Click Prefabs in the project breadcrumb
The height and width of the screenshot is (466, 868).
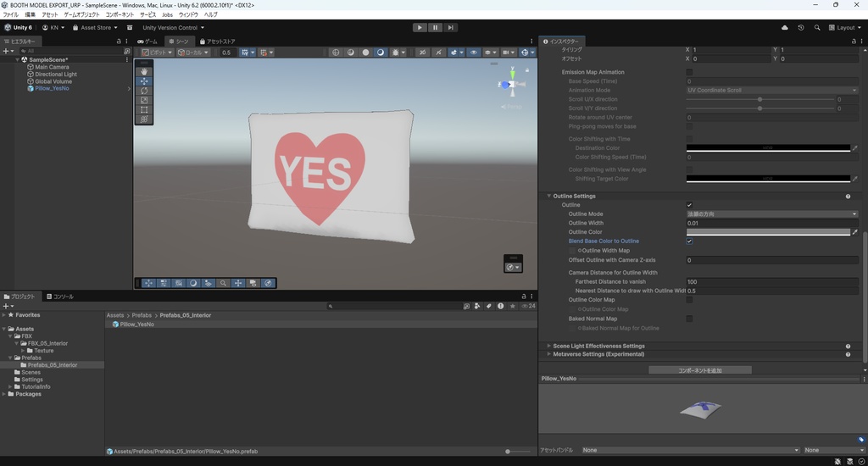pyautogui.click(x=142, y=315)
